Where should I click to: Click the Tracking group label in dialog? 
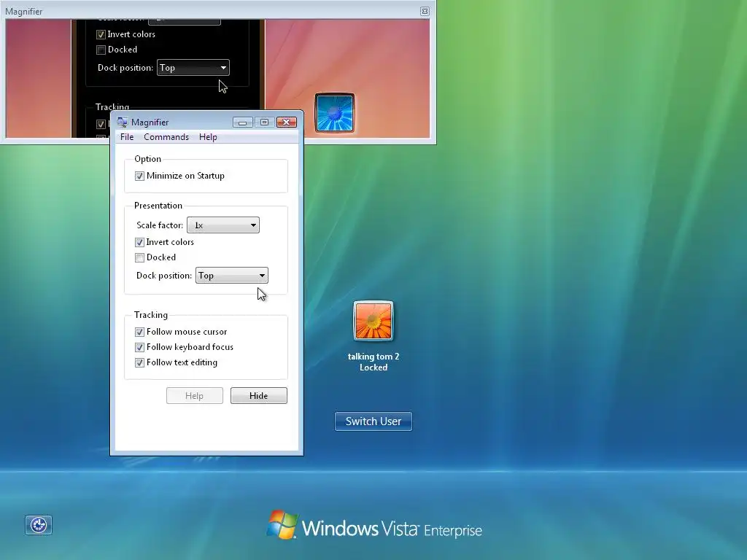[x=151, y=315]
